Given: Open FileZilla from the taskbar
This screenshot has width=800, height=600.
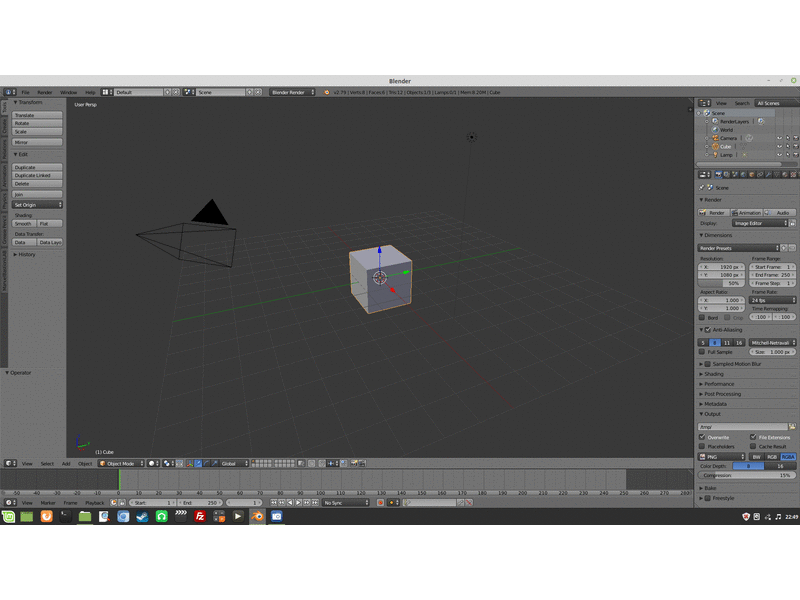Looking at the screenshot, I should click(x=199, y=516).
